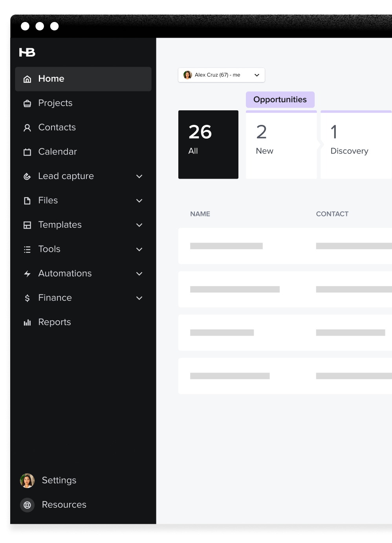Click the Automations lightning bolt icon
The image size is (392, 543).
tap(27, 274)
